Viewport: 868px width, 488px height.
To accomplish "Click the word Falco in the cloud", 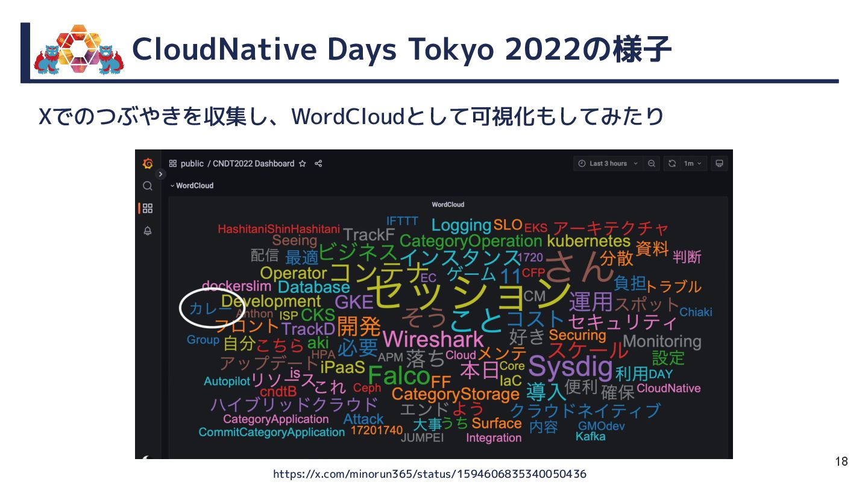I will 398,376.
